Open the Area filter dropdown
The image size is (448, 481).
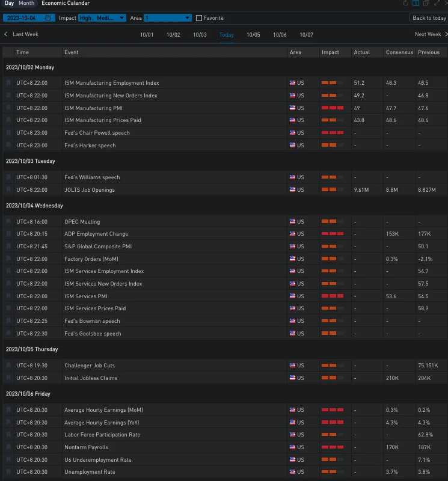click(167, 18)
